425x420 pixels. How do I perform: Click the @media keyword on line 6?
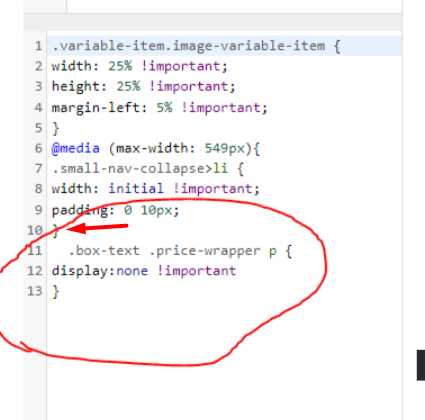76,148
